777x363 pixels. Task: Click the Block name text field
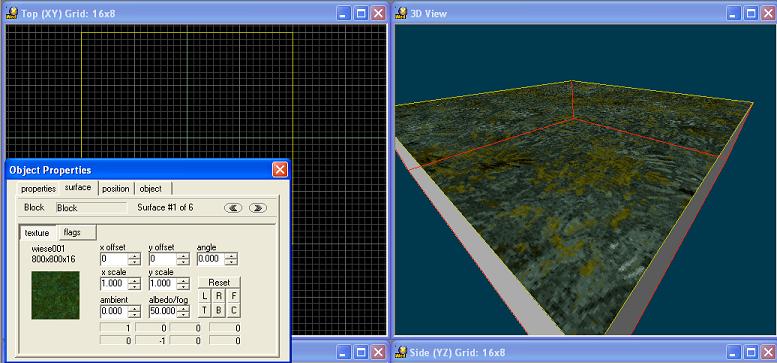91,208
